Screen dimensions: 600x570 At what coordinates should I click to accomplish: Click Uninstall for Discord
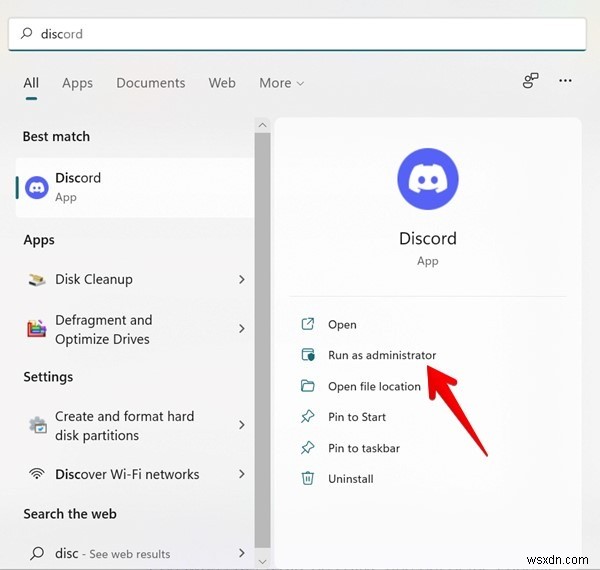click(x=351, y=479)
